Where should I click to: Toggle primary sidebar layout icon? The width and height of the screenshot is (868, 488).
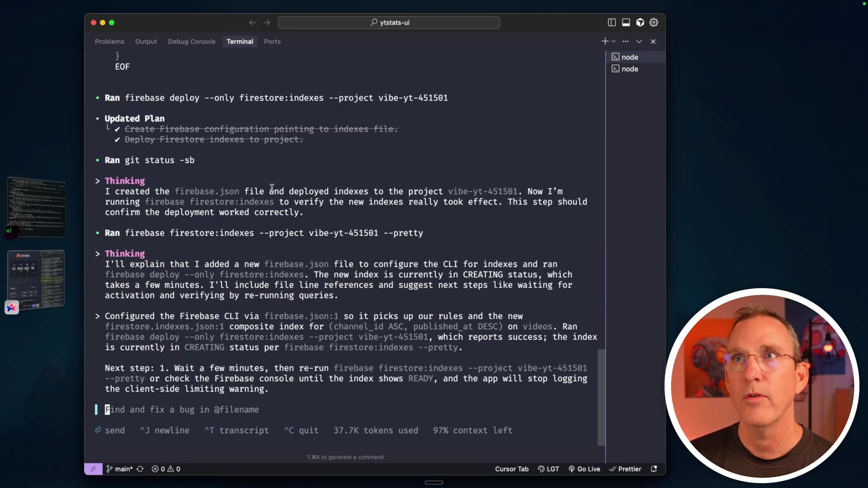point(612,23)
